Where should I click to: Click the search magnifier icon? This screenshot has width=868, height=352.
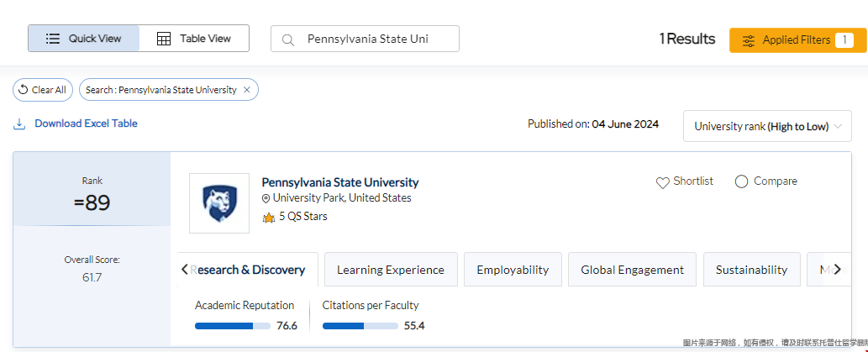(x=288, y=39)
